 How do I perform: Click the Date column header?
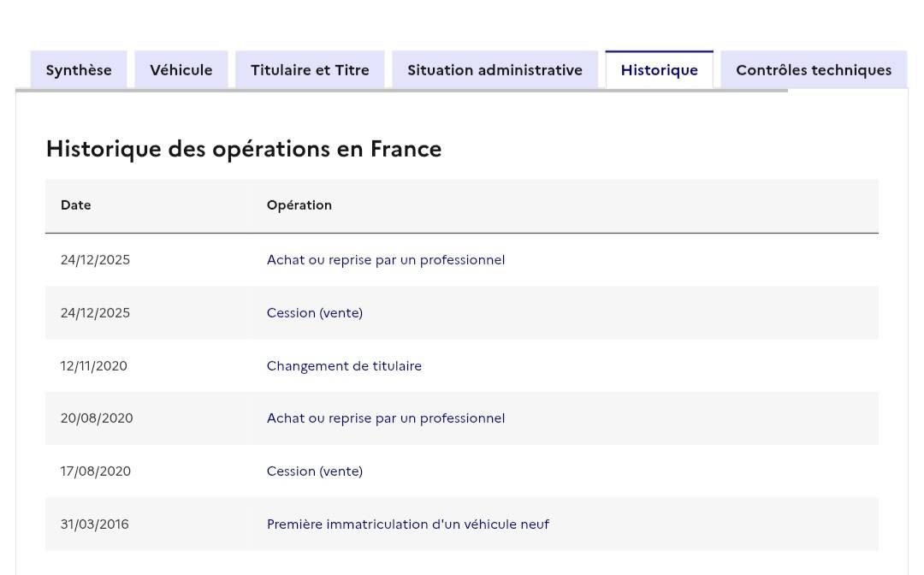tap(76, 205)
